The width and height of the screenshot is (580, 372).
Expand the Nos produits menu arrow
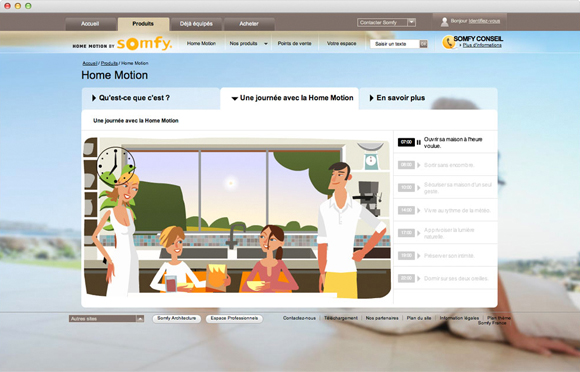pyautogui.click(x=266, y=44)
